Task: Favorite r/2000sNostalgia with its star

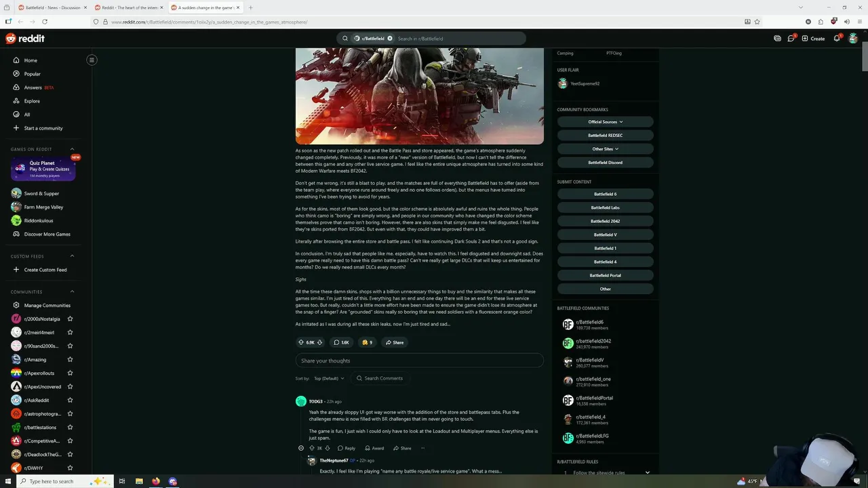Action: click(70, 319)
